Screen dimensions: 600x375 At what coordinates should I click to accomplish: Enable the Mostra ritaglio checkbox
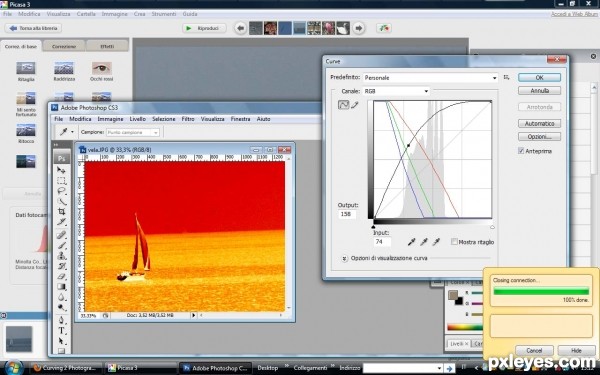coord(454,242)
